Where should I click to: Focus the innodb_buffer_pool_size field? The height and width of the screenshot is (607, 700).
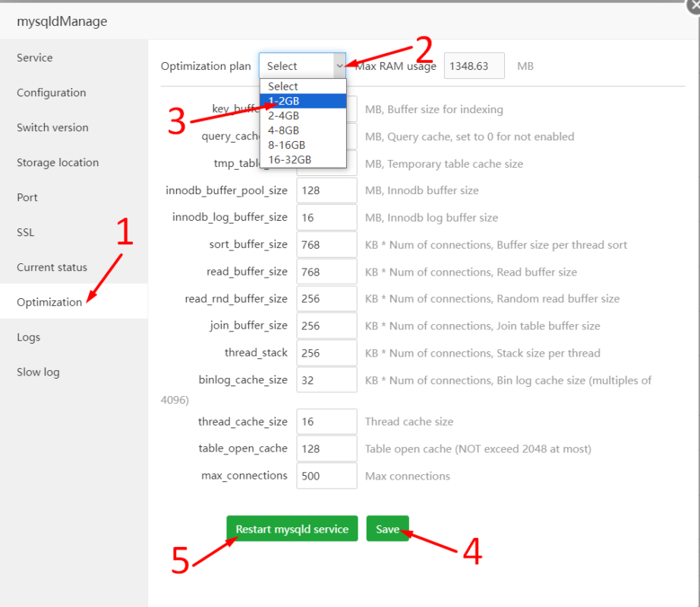pos(326,190)
